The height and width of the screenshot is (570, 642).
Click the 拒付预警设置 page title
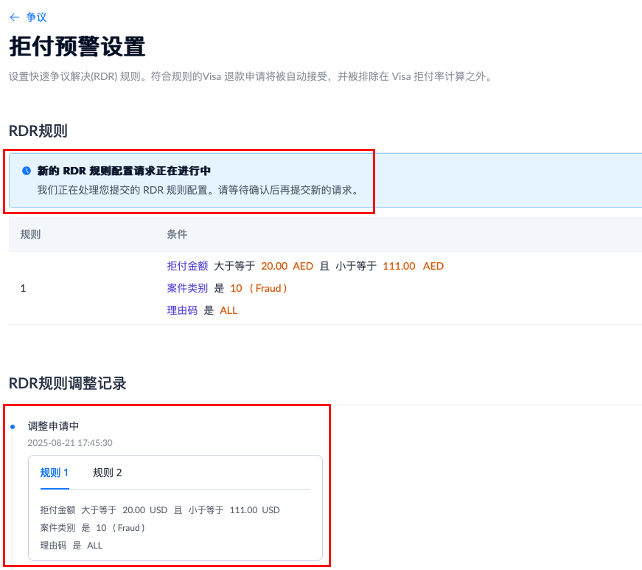click(77, 47)
